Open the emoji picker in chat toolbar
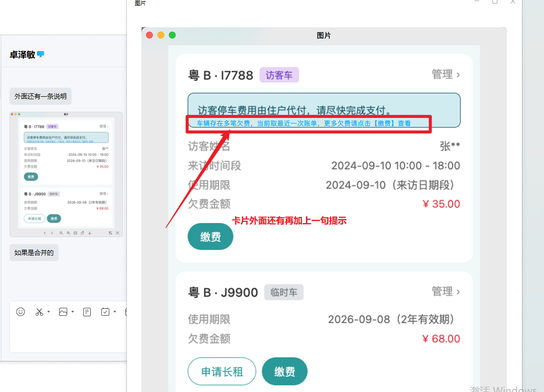Screen dimensions: 544x392 point(21,312)
